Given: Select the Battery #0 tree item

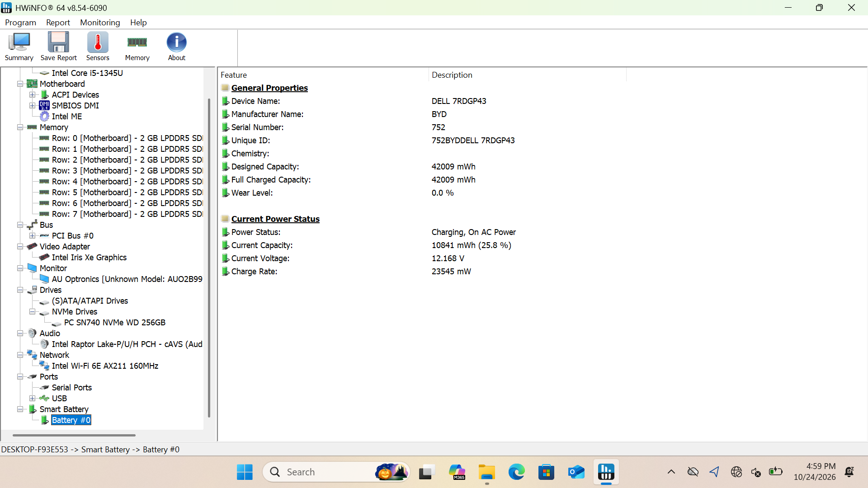Looking at the screenshot, I should (71, 420).
